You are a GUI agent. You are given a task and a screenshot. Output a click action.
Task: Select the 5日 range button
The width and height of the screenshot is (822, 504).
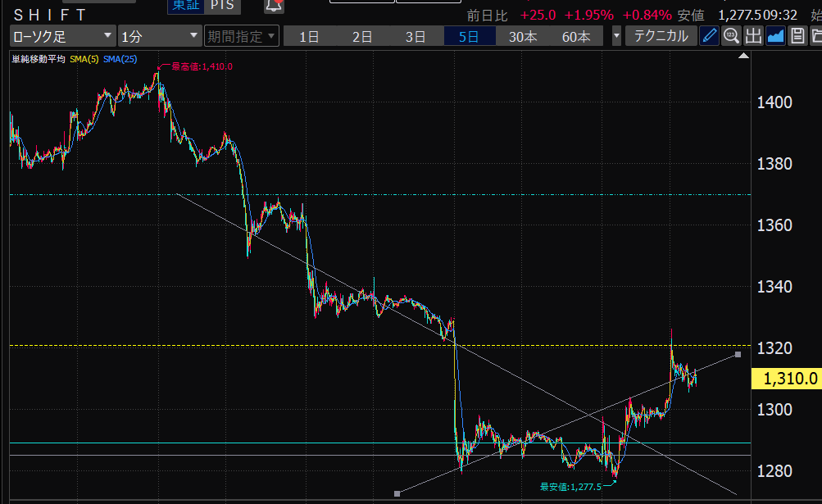click(x=470, y=36)
